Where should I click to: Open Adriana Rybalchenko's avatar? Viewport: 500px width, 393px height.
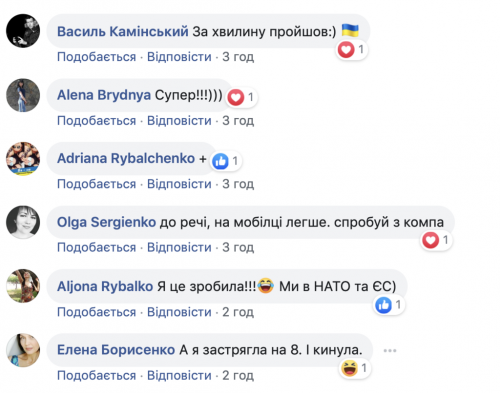23,158
